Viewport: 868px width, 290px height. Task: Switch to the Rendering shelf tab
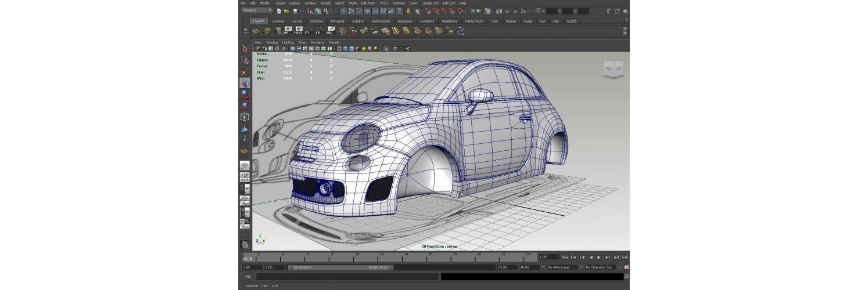[449, 21]
